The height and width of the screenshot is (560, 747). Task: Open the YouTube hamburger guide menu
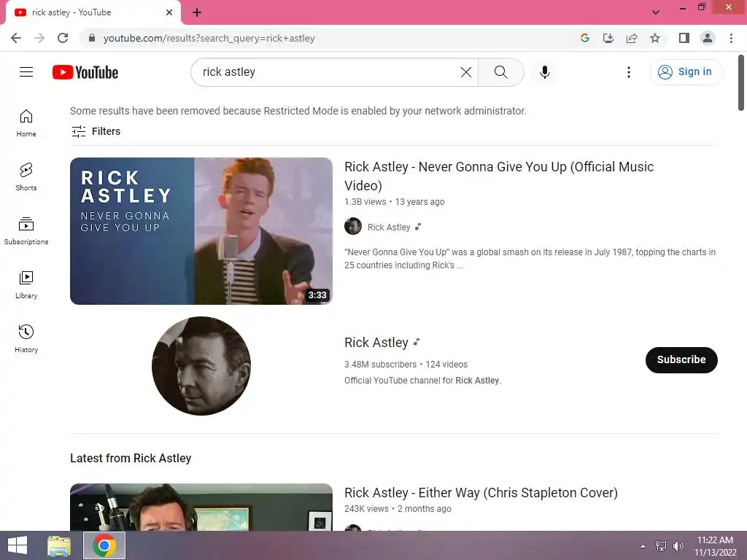26,72
